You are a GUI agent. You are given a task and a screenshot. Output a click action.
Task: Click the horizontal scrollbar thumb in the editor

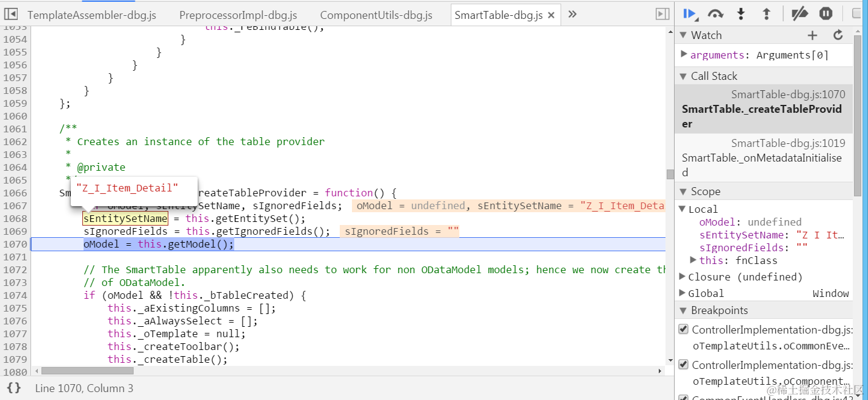[x=87, y=371]
